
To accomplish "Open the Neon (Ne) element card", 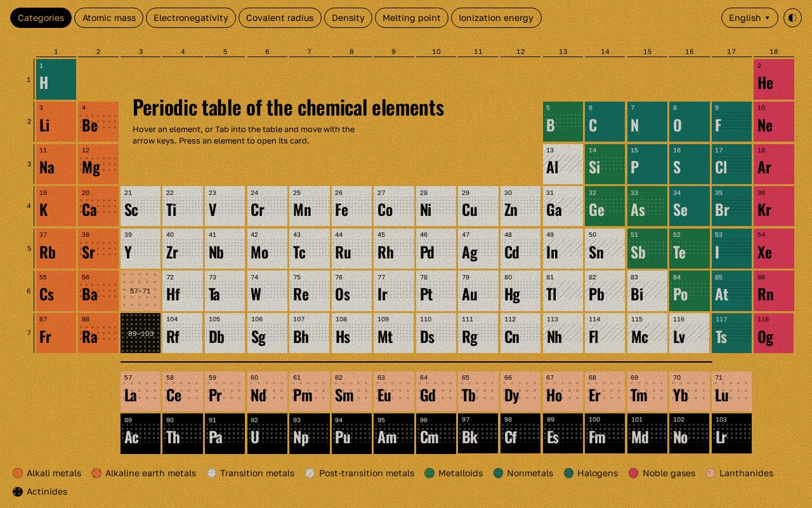I will 774,121.
